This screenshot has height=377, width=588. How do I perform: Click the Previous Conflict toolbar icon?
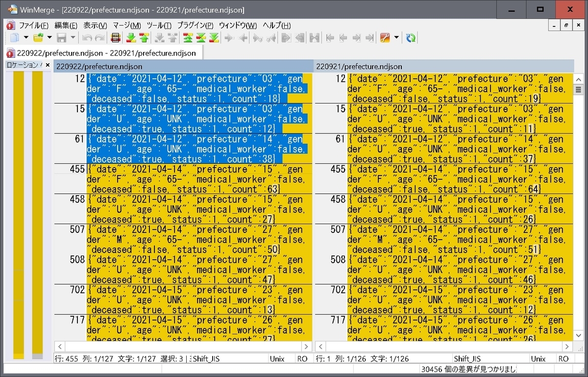[172, 38]
